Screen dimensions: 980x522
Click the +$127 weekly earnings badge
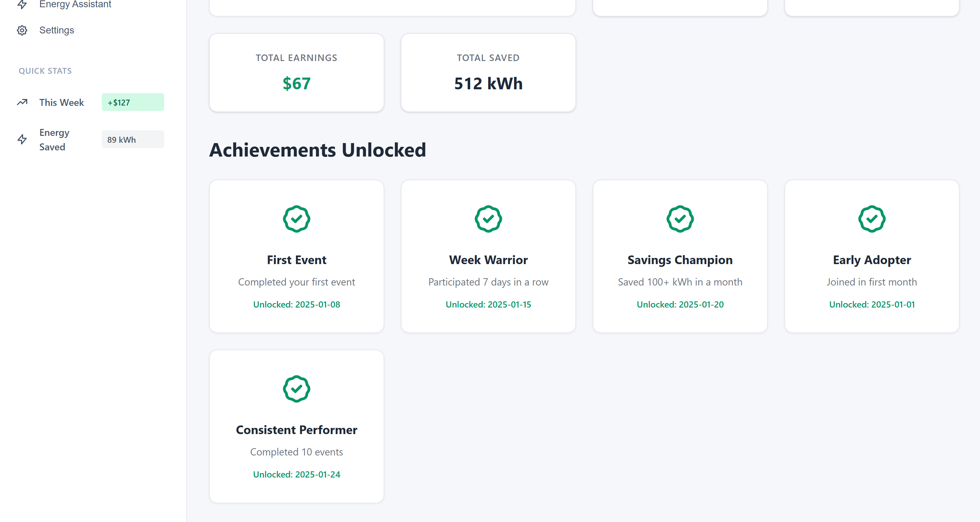tap(133, 102)
